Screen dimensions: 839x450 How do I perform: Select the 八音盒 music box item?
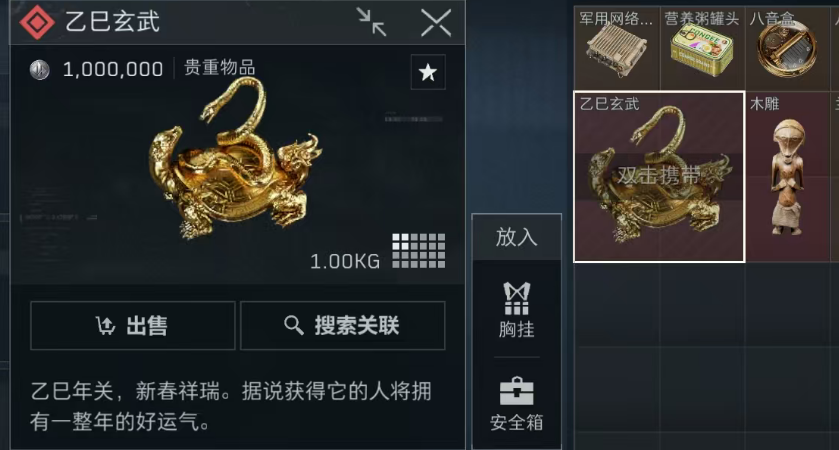[788, 48]
